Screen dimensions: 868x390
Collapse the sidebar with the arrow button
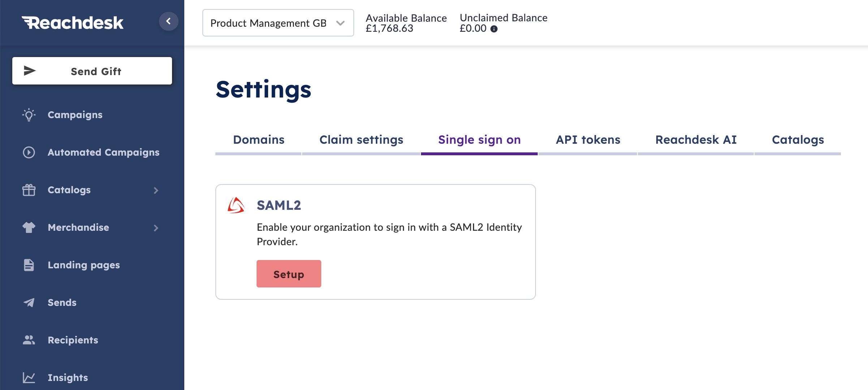(x=168, y=21)
